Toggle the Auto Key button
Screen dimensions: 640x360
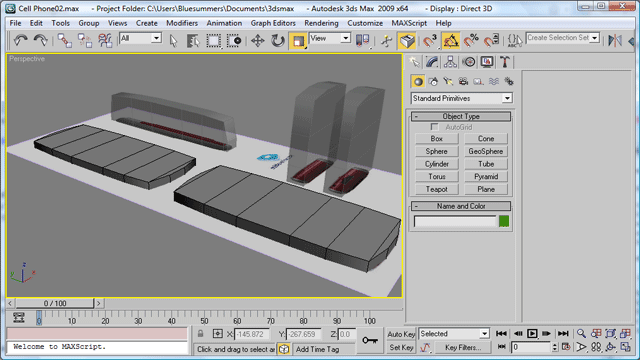click(401, 334)
